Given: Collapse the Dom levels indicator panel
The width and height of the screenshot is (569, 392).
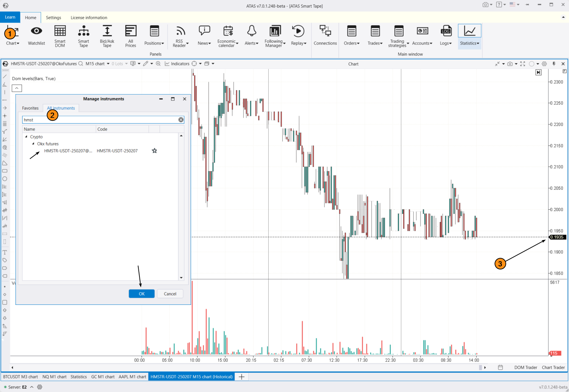Looking at the screenshot, I should coord(17,88).
